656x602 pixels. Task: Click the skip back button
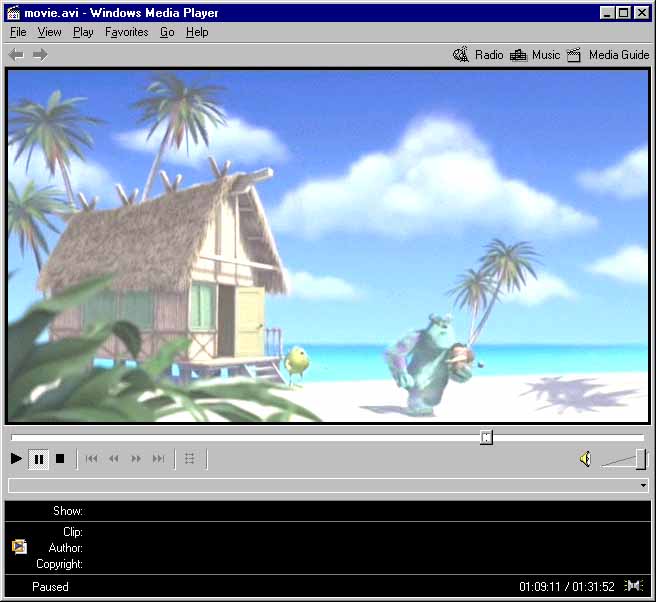coord(92,459)
